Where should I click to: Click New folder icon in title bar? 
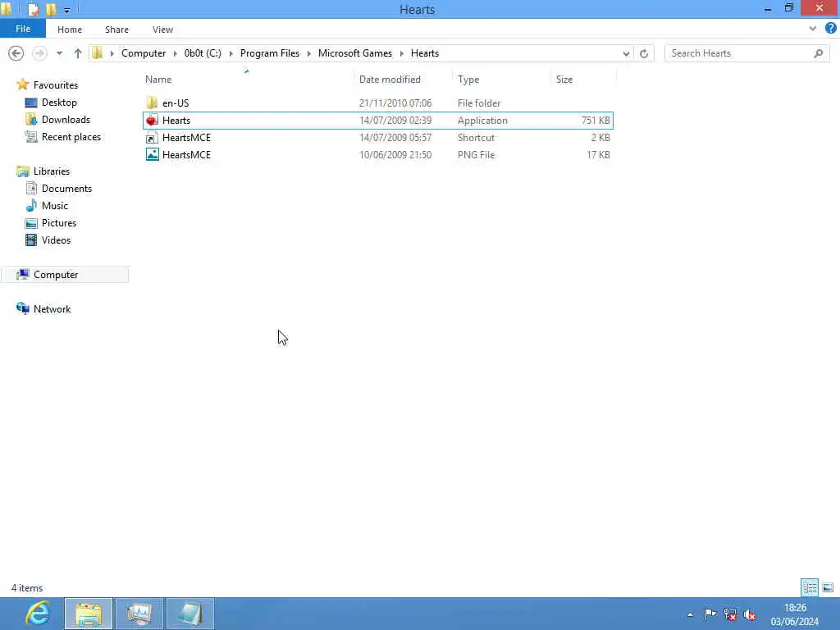pyautogui.click(x=51, y=10)
